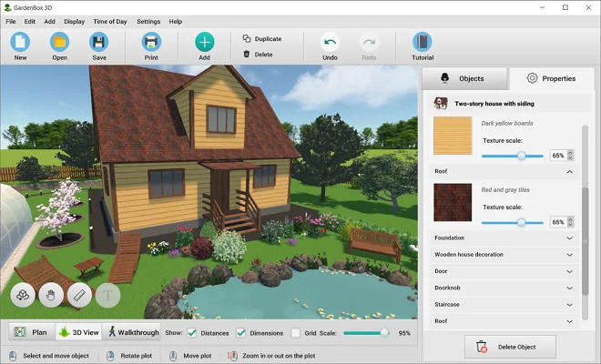Open the File menu
Screen dimensions: 601x364
click(11, 22)
